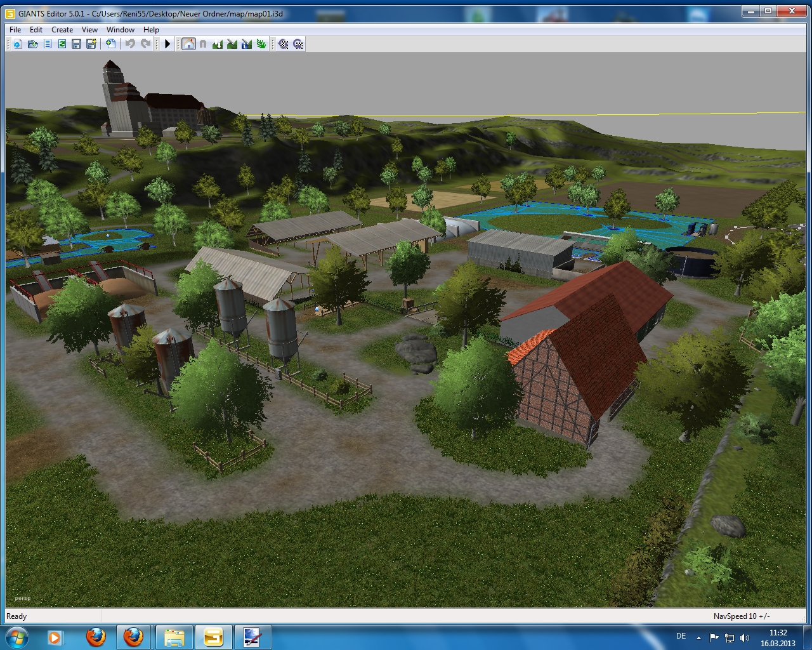Image resolution: width=812 pixels, height=650 pixels.
Task: Click the Undo arrow icon
Action: (130, 44)
